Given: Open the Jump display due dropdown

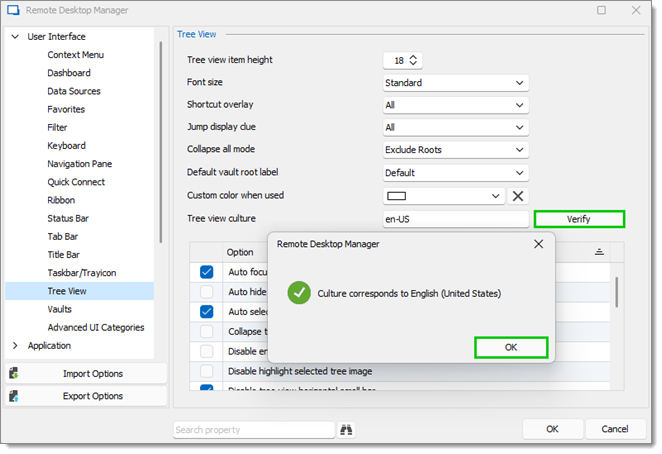Looking at the screenshot, I should pyautogui.click(x=456, y=128).
